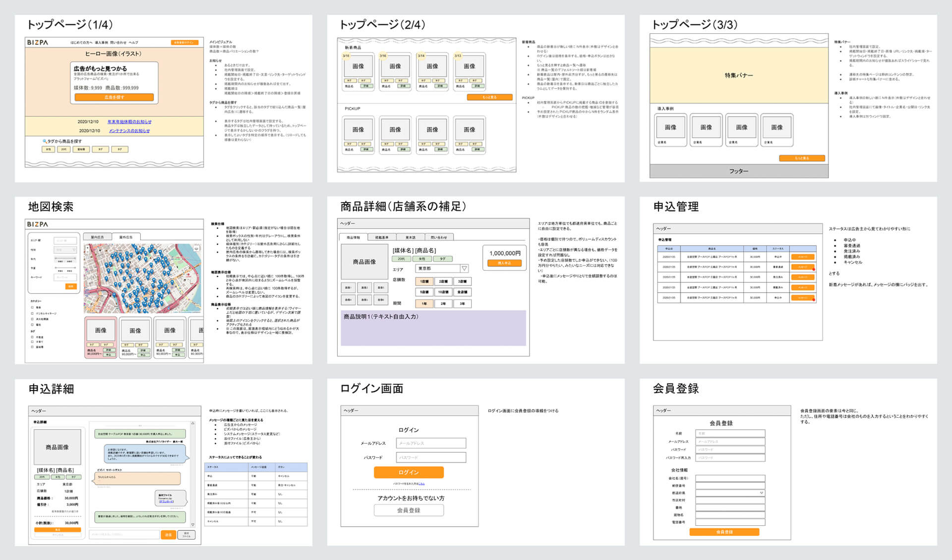
Task: Click the zoom-in plus icon on the map
Action: [x=87, y=247]
